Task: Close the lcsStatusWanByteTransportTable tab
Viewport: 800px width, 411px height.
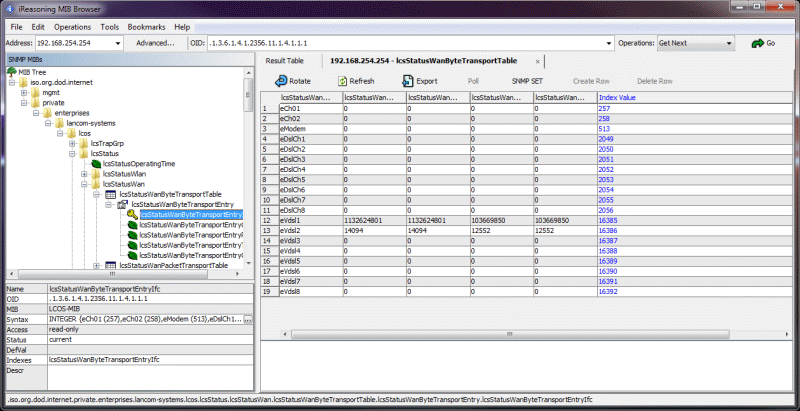Action: point(537,61)
